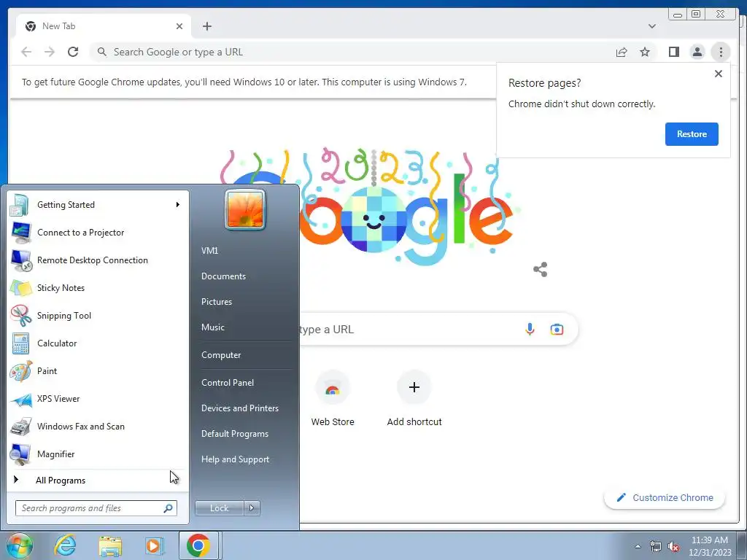Open Computer from Start menu
Screen dimensions: 747x560
point(221,355)
